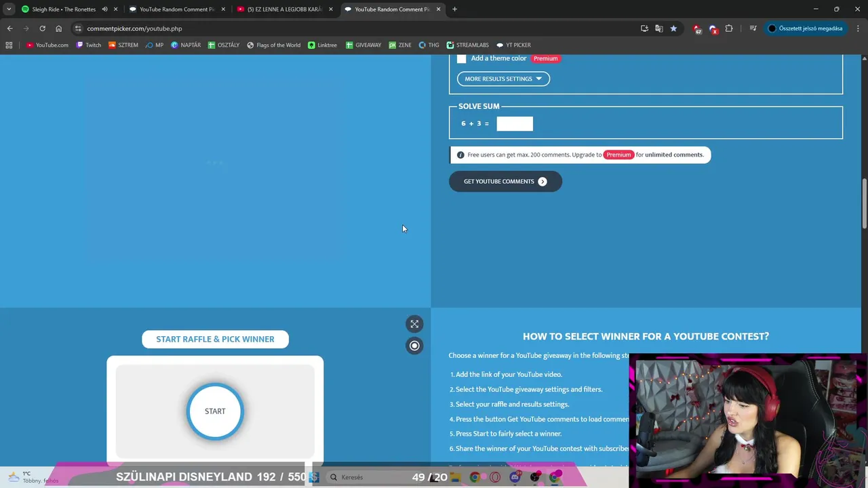
Task: Close the EZ LENNE A LEGJOBB tab
Action: click(x=331, y=9)
